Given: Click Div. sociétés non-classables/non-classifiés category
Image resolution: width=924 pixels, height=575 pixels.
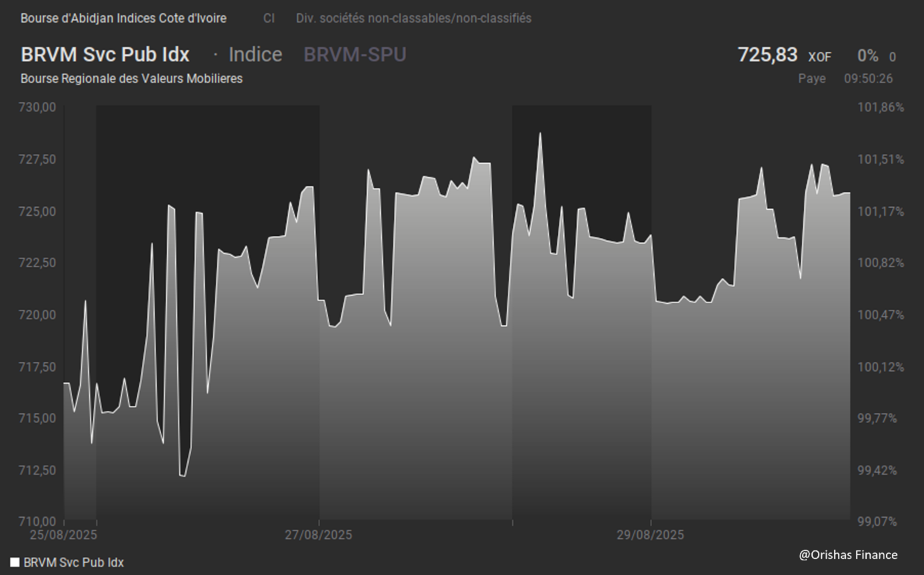Looking at the screenshot, I should [x=413, y=19].
